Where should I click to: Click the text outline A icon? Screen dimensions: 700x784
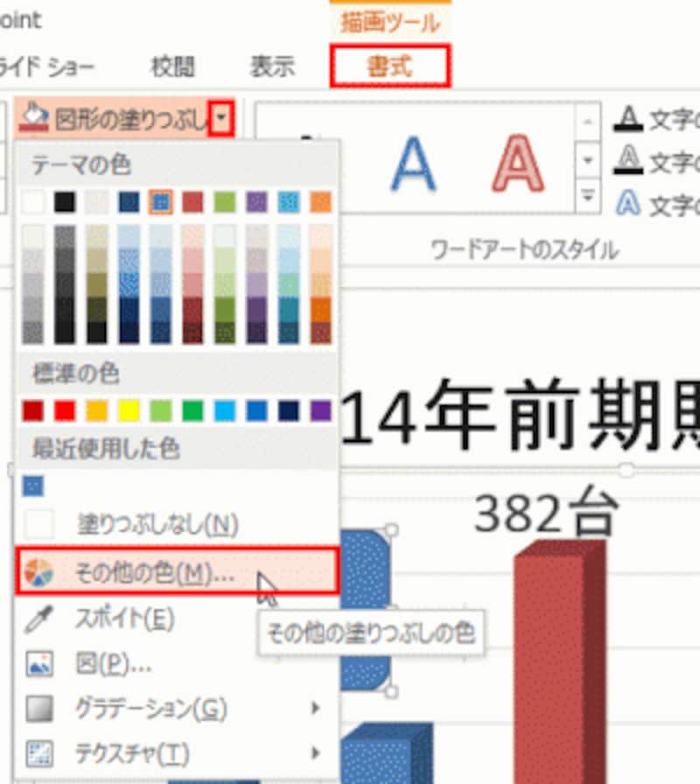[628, 160]
